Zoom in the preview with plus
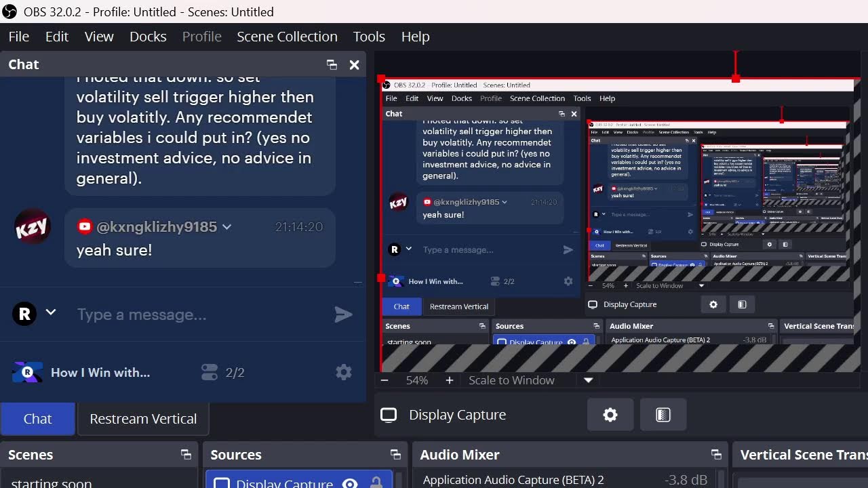The height and width of the screenshot is (488, 868). pyautogui.click(x=449, y=380)
